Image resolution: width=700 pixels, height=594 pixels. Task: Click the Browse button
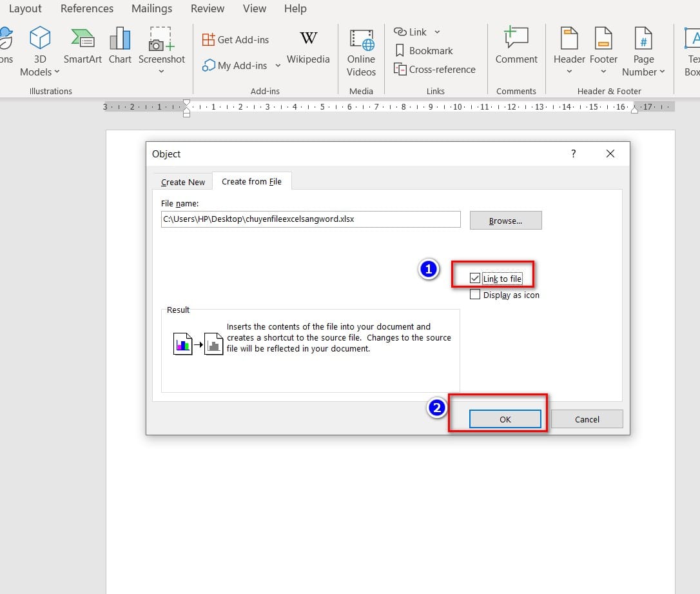[505, 221]
